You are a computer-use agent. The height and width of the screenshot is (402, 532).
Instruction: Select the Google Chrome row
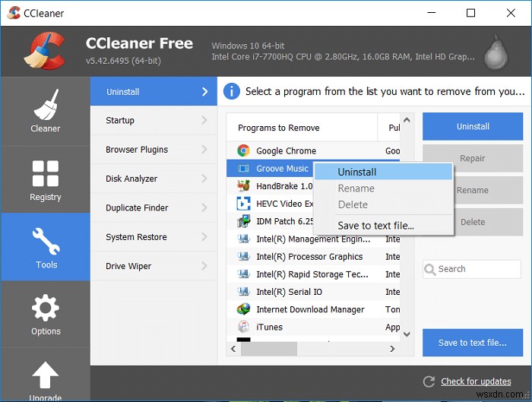click(313, 150)
